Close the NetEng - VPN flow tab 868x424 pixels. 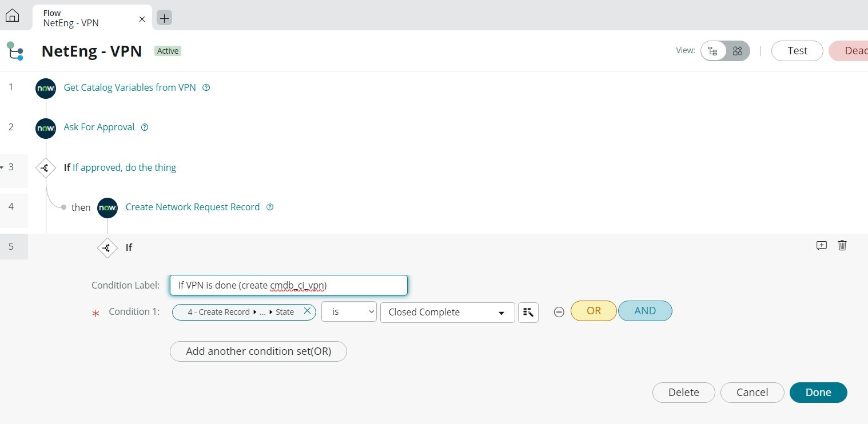142,19
